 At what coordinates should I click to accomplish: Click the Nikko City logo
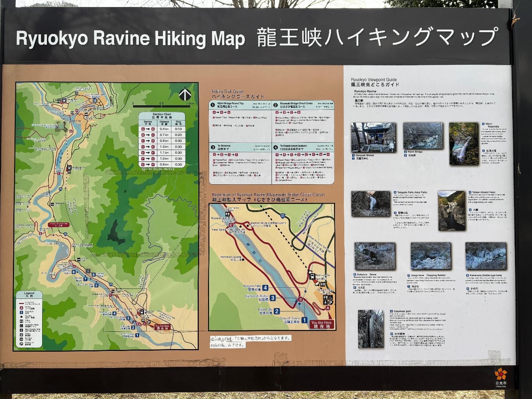500,374
